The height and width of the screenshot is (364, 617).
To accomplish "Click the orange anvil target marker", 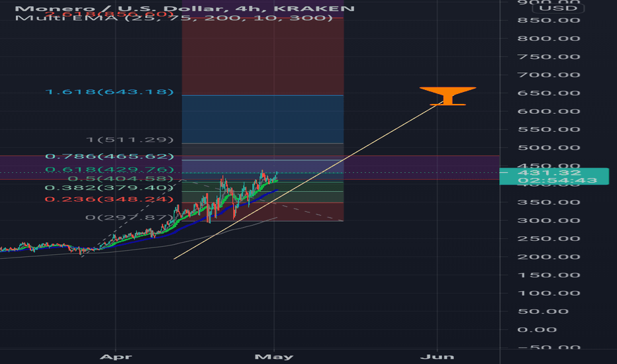I will click(448, 96).
